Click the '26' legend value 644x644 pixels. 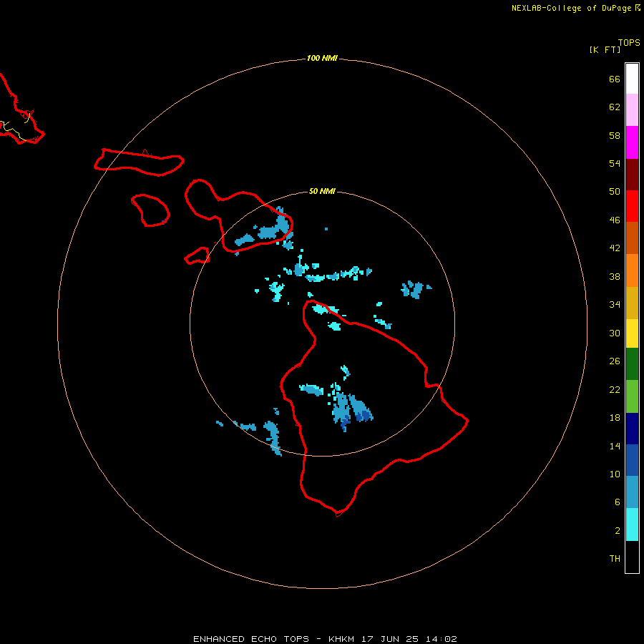(x=615, y=361)
